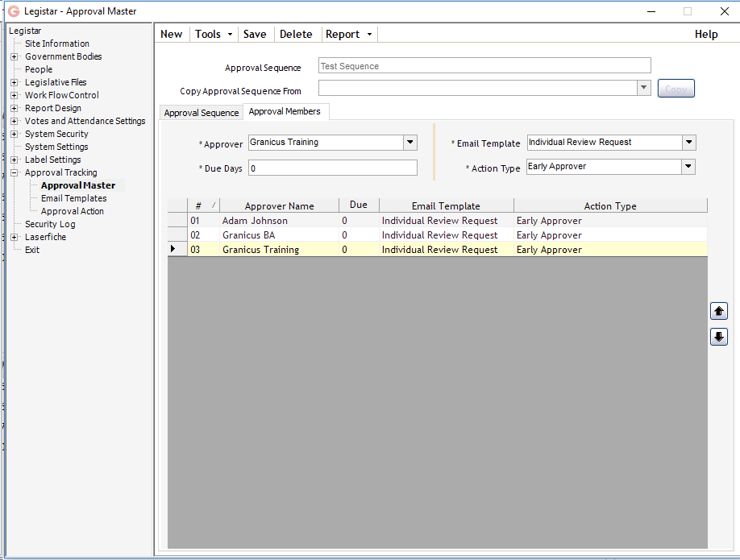
Task: Switch to the Approval Sequence tab
Action: click(201, 112)
